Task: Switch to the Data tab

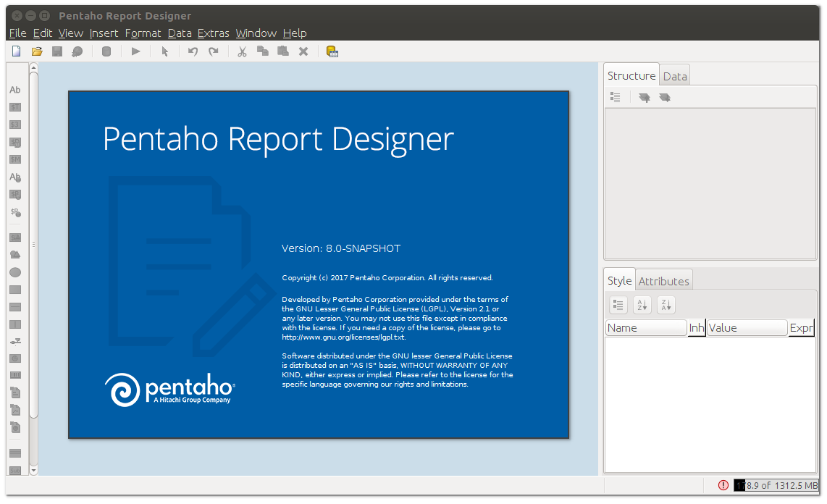Action: click(675, 77)
